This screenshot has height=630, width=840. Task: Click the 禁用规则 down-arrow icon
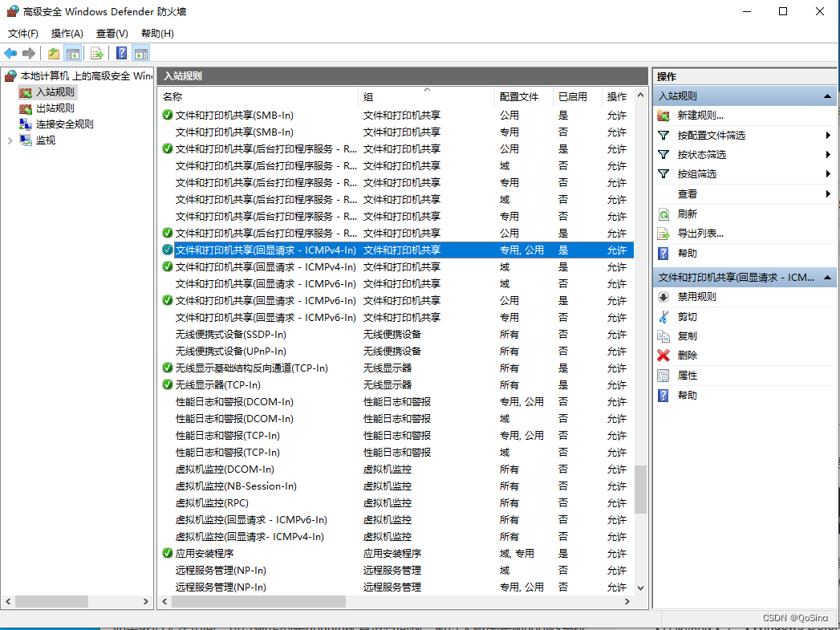pyautogui.click(x=663, y=297)
